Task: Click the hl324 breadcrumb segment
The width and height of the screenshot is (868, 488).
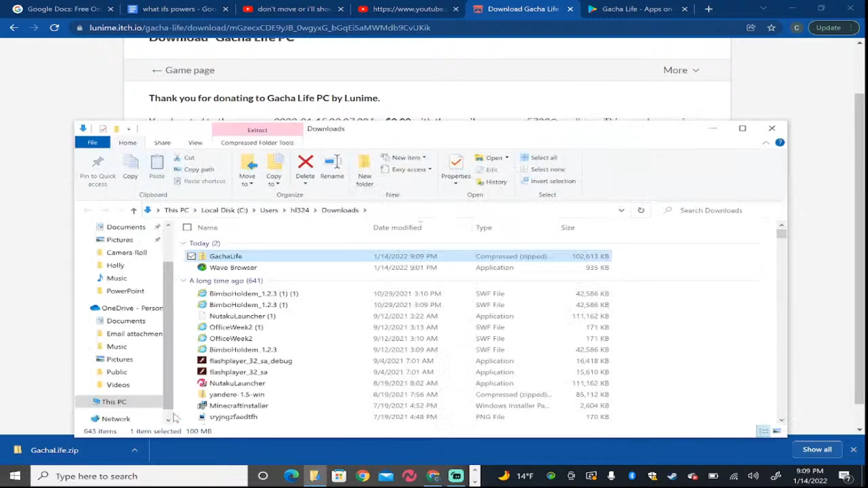Action: tap(300, 210)
